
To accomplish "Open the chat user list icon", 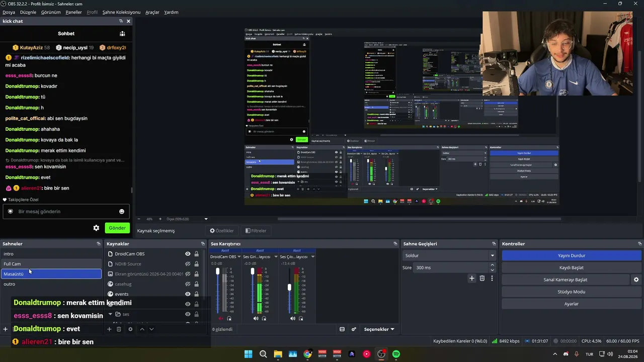I will coord(122,34).
